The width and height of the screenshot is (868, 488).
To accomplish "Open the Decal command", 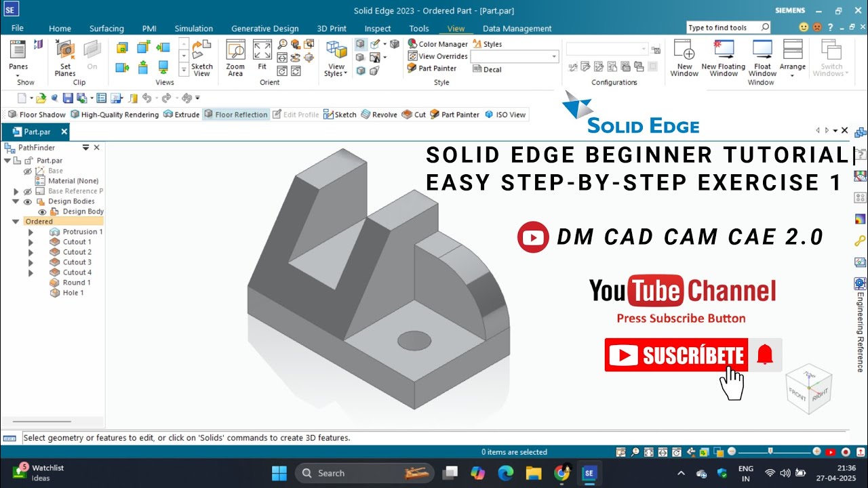I will (x=487, y=69).
